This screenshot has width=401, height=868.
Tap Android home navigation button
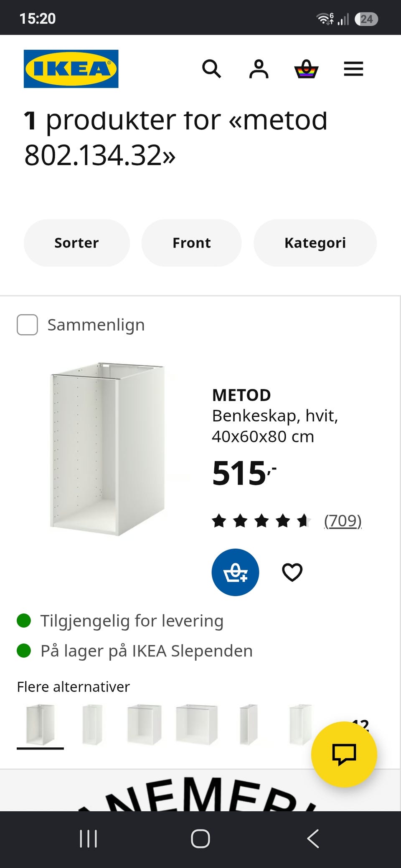(x=200, y=839)
